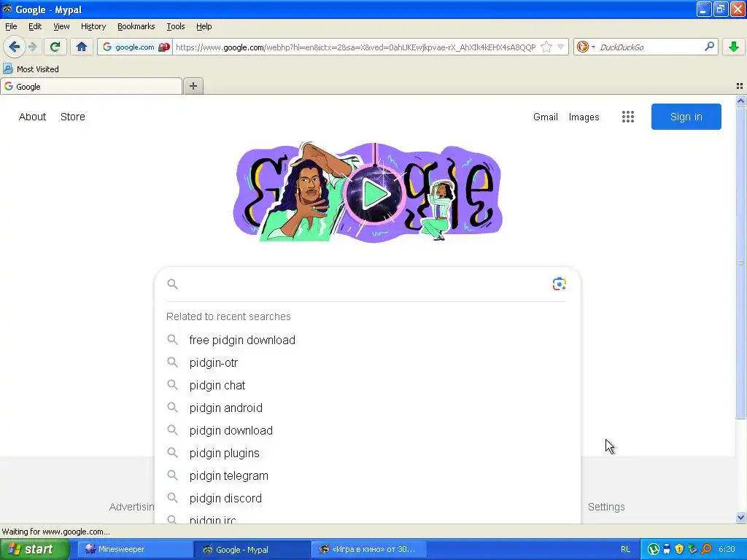
Task: Open the Help menu
Action: click(204, 26)
